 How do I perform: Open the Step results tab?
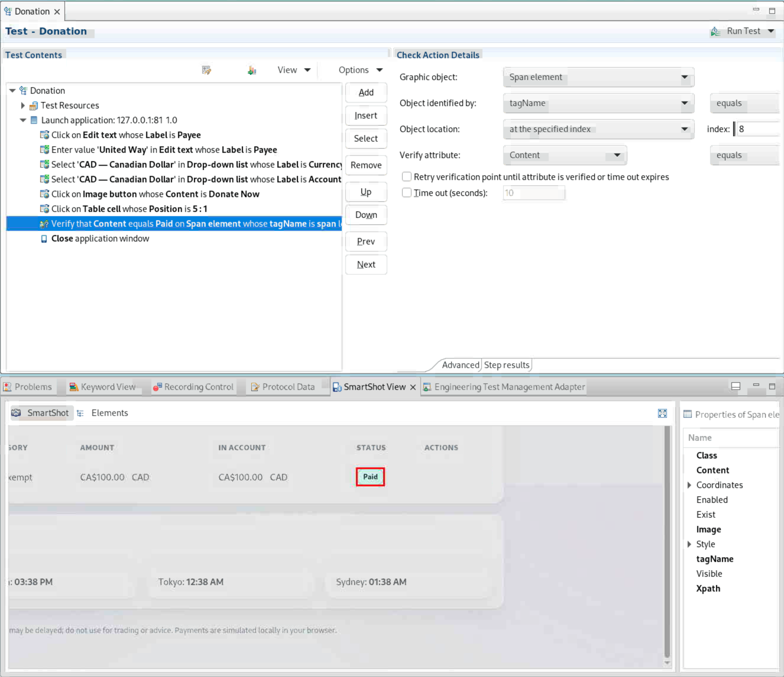[x=506, y=365]
